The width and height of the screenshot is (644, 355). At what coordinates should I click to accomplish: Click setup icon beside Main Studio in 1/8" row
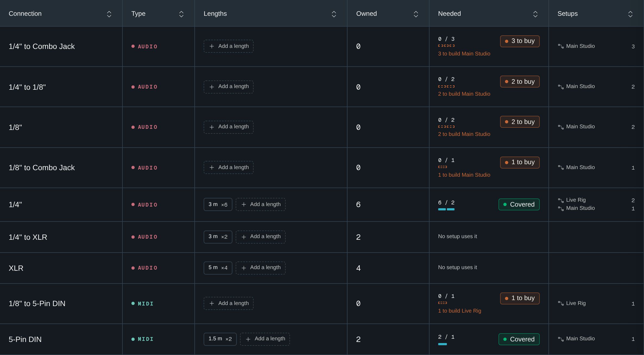point(561,127)
